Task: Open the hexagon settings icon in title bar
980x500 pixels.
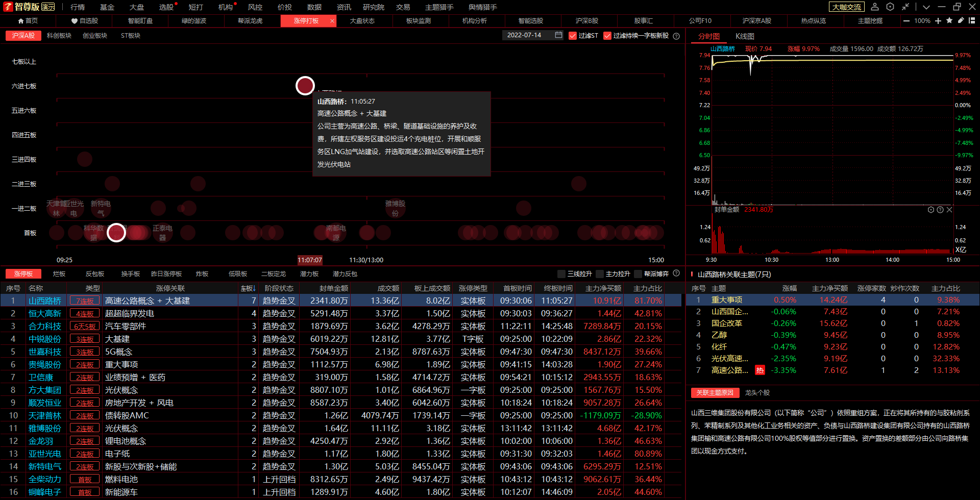Action: pos(890,7)
